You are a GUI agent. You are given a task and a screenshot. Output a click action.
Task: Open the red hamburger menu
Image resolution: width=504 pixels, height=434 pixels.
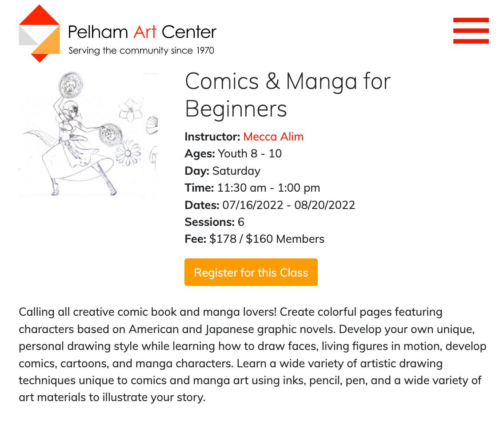[x=471, y=31]
